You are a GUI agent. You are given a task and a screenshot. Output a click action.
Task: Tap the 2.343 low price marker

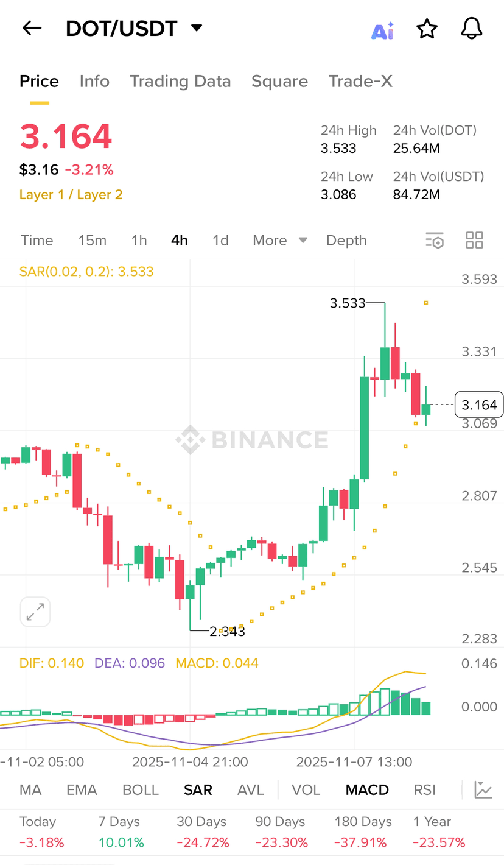click(228, 632)
